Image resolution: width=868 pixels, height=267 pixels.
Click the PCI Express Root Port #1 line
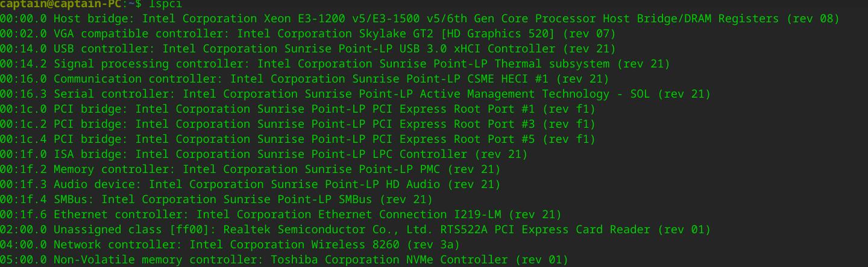[x=297, y=109]
